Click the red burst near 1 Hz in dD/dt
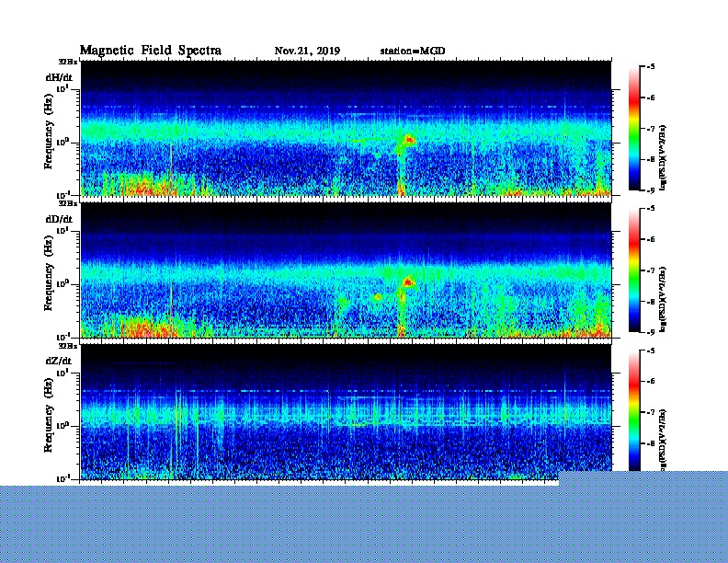 (x=408, y=281)
